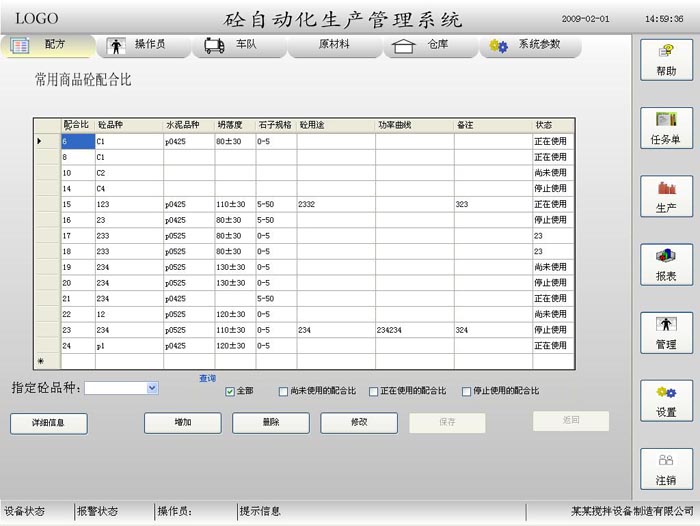This screenshot has width=700, height=526.
Task: Click the 石子规格 column header
Action: [x=276, y=125]
